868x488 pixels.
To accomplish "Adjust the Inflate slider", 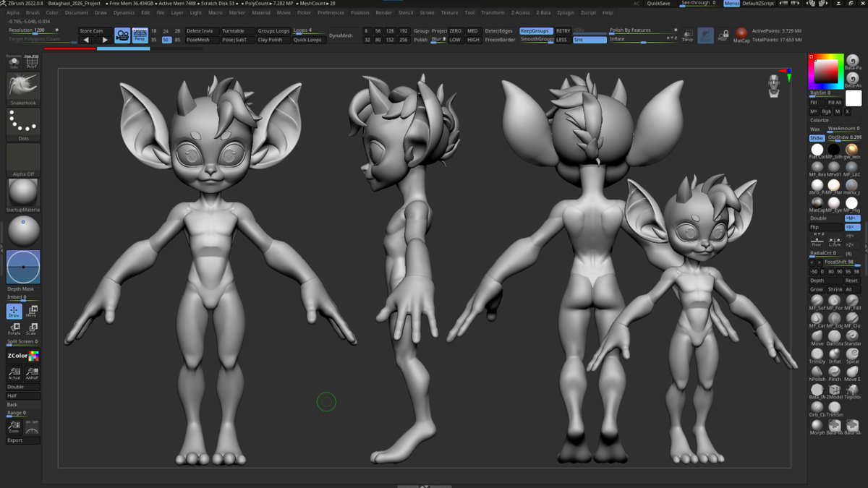I will pyautogui.click(x=643, y=40).
